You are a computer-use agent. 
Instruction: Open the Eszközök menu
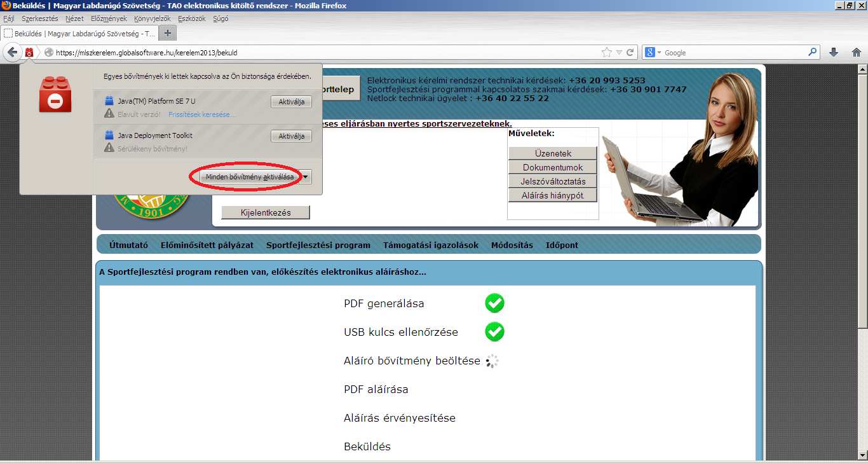coord(192,18)
